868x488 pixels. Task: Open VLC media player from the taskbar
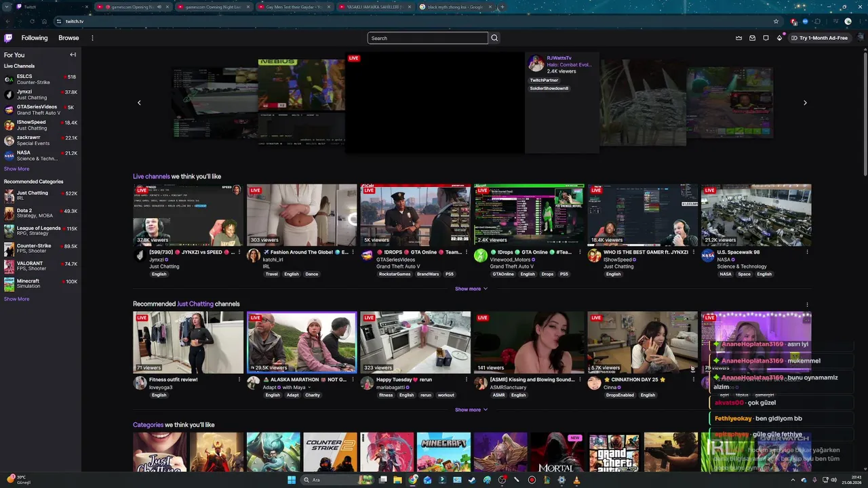[576, 480]
